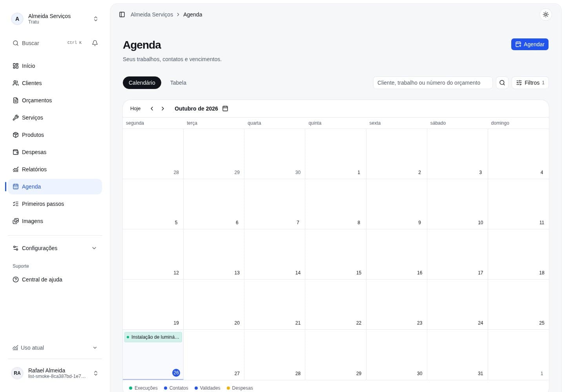
Task: Select day 26 highlighted today
Action: pos(176,373)
